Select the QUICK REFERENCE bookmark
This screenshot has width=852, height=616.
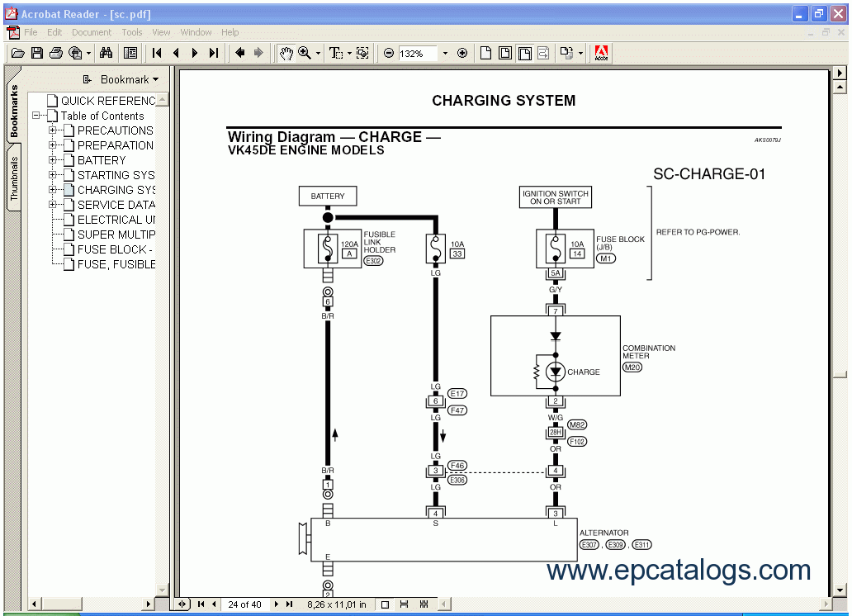[107, 101]
